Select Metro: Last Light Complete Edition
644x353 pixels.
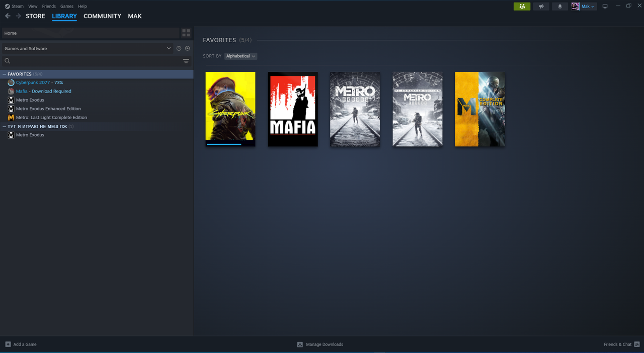point(51,117)
